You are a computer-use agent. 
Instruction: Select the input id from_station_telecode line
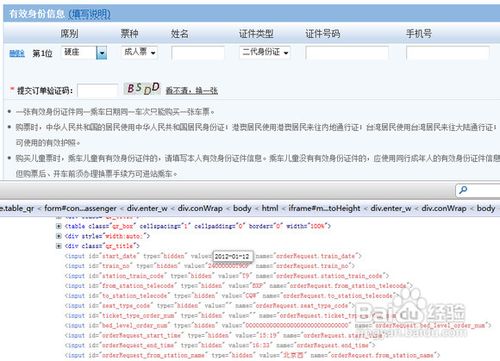click(x=239, y=286)
